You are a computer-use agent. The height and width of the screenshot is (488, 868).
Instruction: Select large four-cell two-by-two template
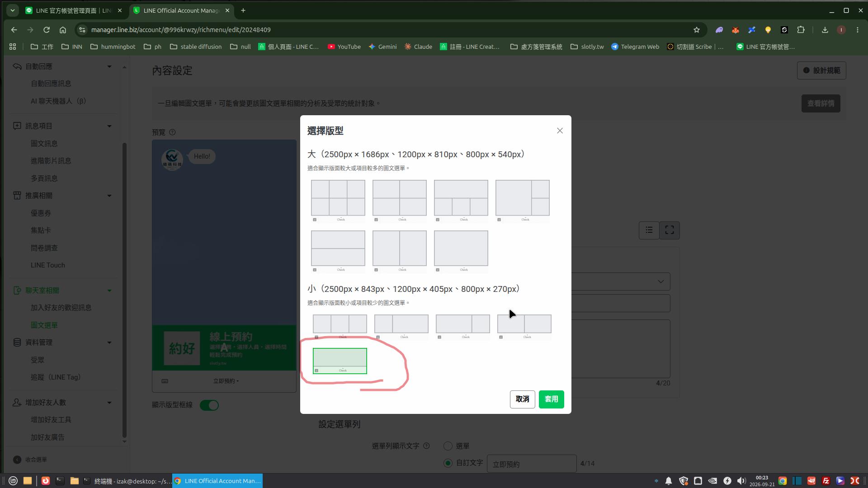click(400, 201)
